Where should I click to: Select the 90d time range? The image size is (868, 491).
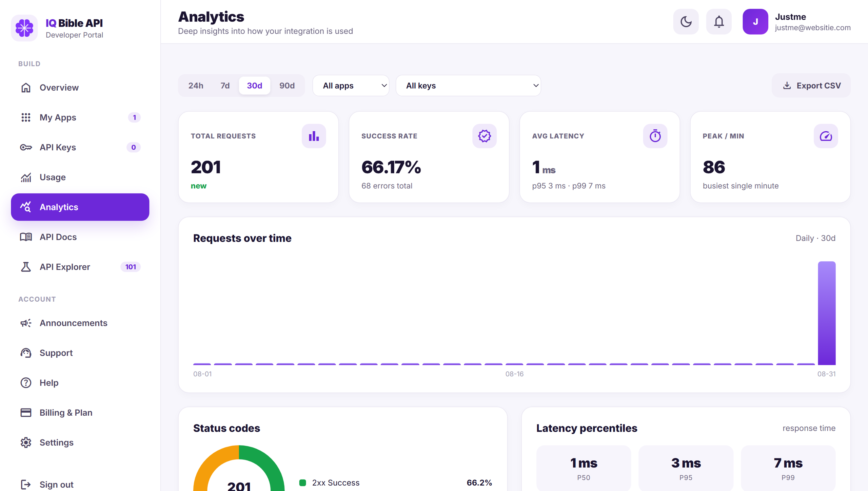tap(287, 86)
